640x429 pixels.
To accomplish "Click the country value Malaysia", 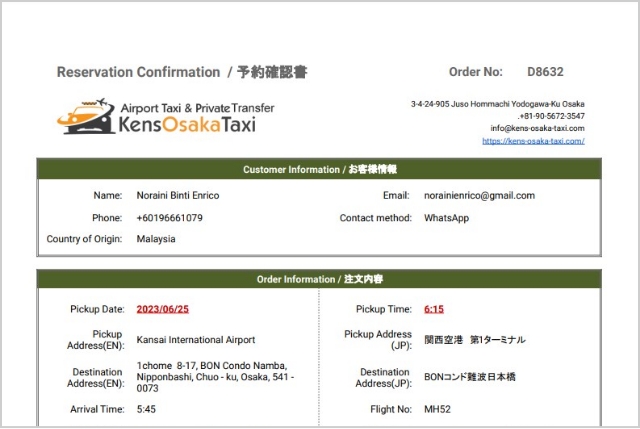I will (x=156, y=239).
